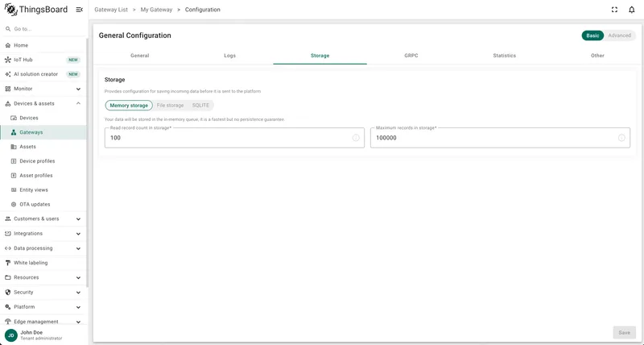Screen dimensions: 644x345
Task: Click the JD user avatar
Action: pos(11,335)
